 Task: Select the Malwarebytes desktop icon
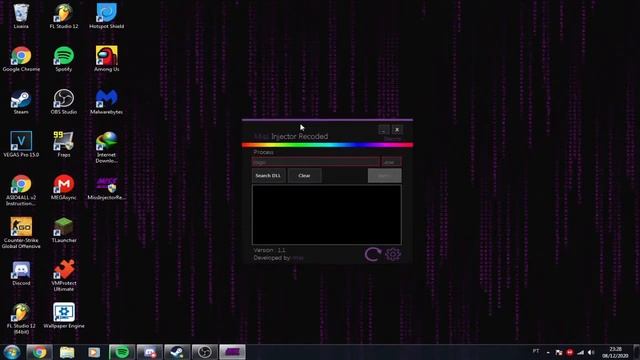107,102
